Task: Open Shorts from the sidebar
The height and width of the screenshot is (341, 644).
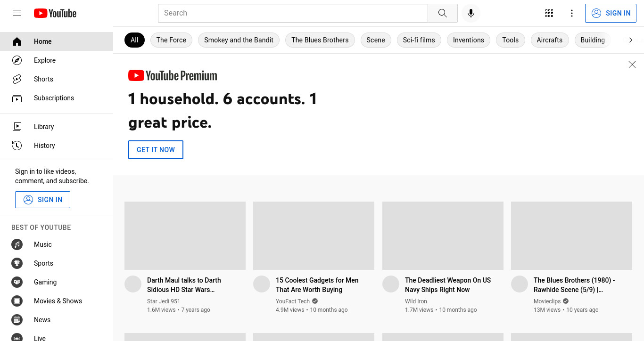Action: coord(43,79)
